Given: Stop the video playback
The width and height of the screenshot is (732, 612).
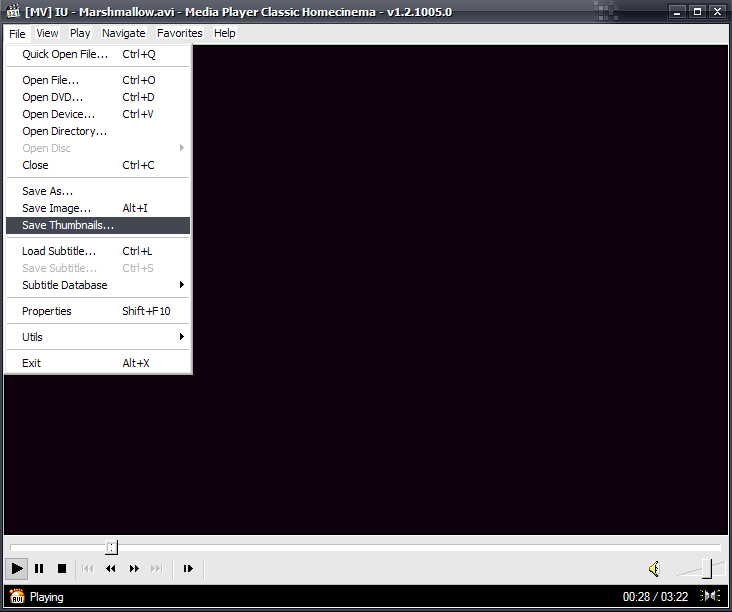Looking at the screenshot, I should click(62, 569).
